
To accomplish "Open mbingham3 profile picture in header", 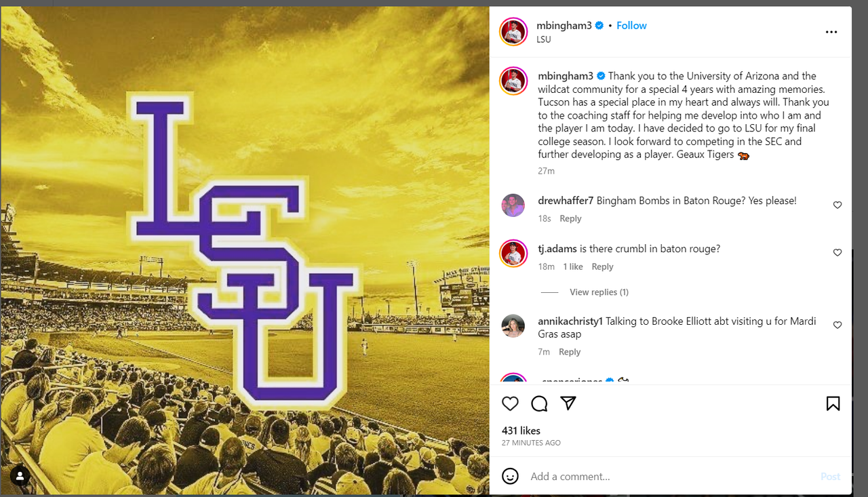I will point(513,32).
